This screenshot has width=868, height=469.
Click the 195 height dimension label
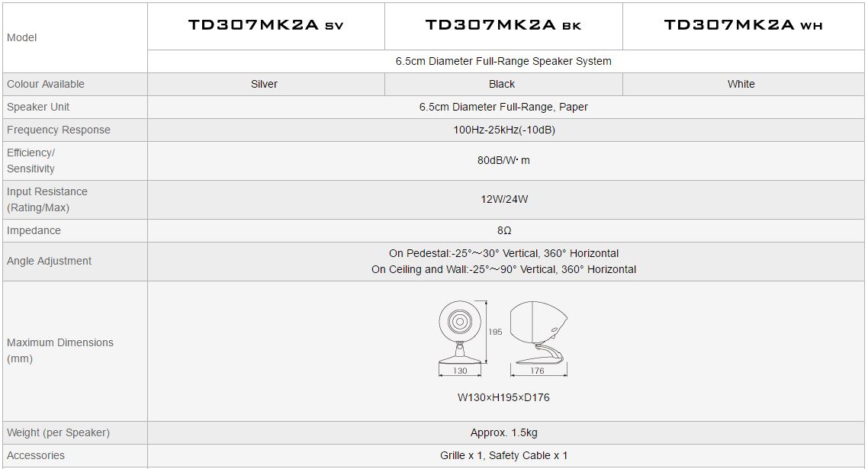pyautogui.click(x=495, y=332)
